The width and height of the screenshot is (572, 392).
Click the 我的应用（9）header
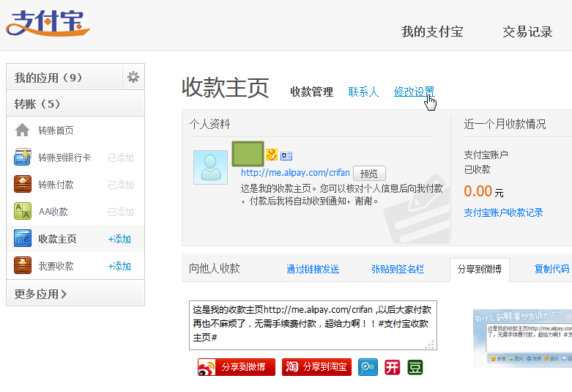[x=64, y=78]
